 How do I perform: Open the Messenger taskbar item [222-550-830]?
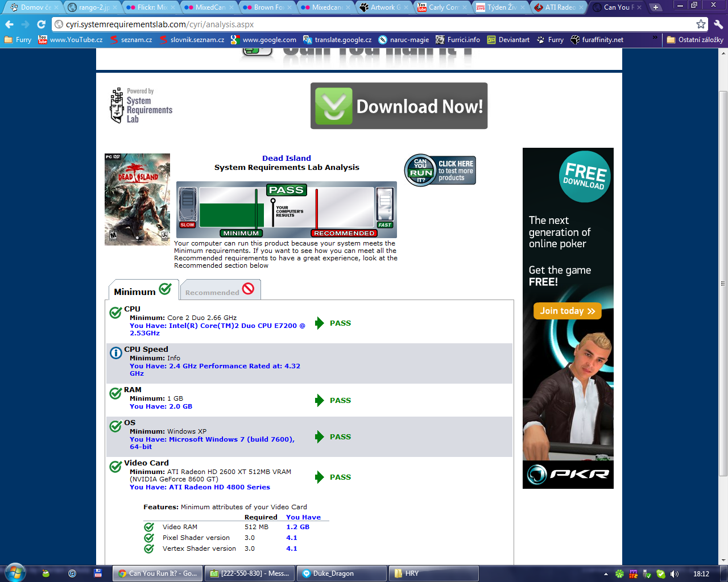click(x=250, y=573)
